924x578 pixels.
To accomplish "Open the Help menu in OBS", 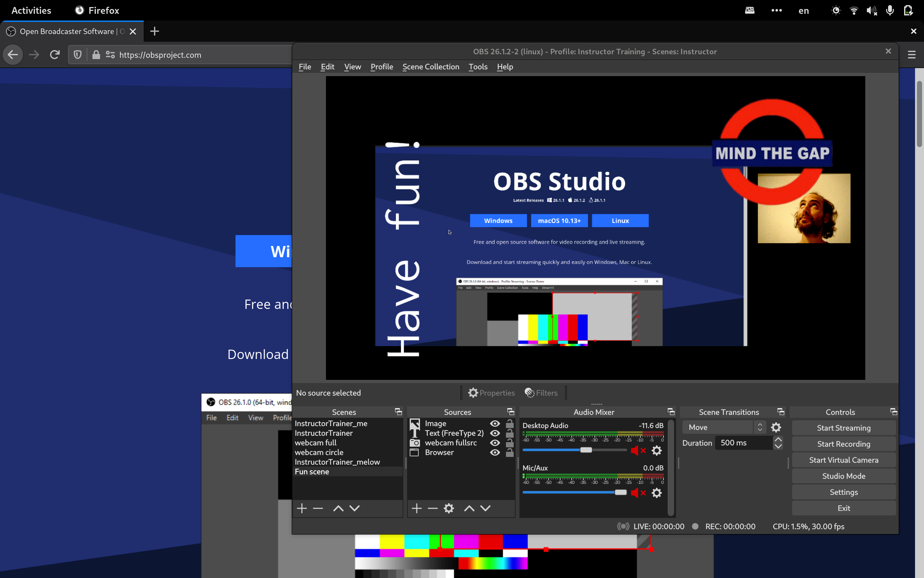I will (x=505, y=66).
